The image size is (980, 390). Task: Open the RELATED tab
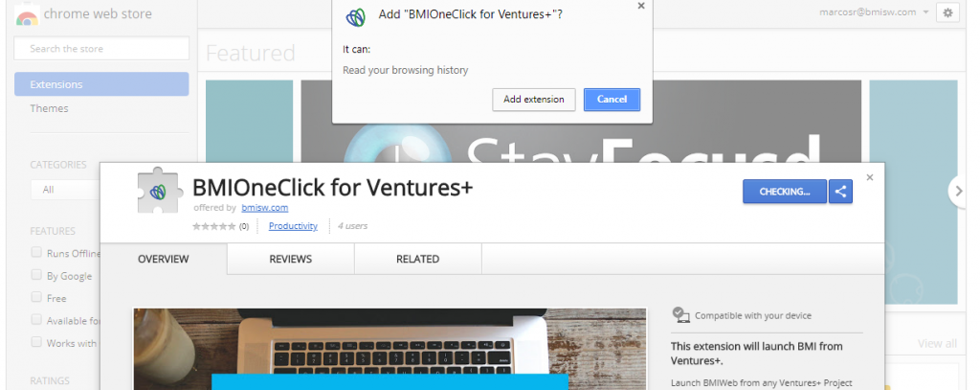coord(417,259)
